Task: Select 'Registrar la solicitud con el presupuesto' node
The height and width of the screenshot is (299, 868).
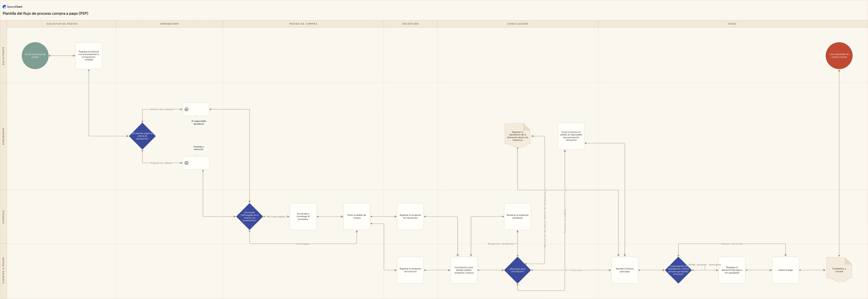Action: click(89, 56)
